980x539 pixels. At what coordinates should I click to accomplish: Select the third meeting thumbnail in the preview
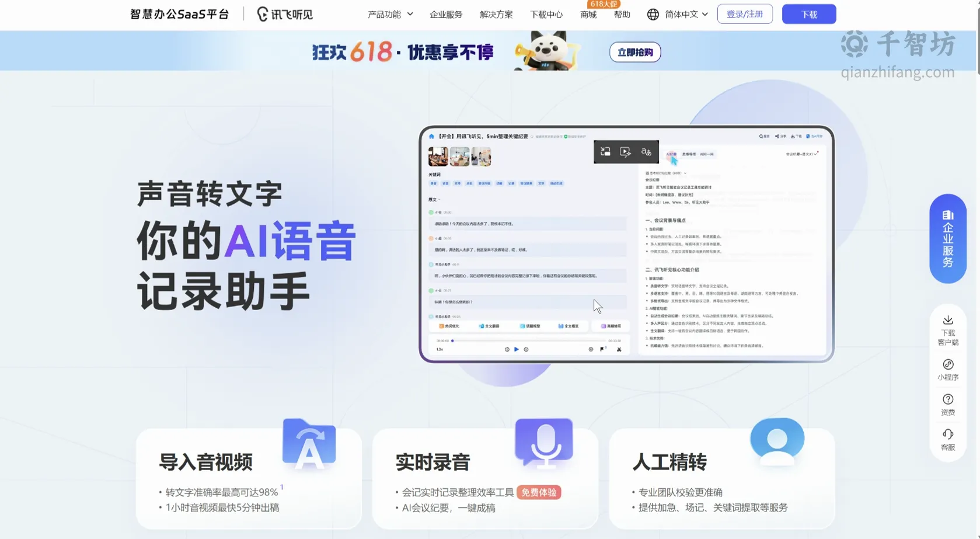point(481,157)
